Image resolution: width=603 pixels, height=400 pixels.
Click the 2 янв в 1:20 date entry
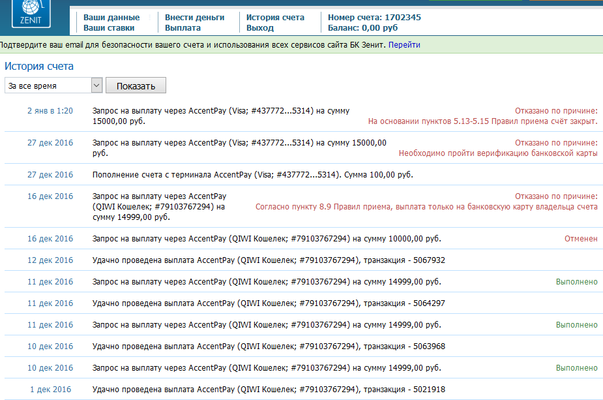50,110
